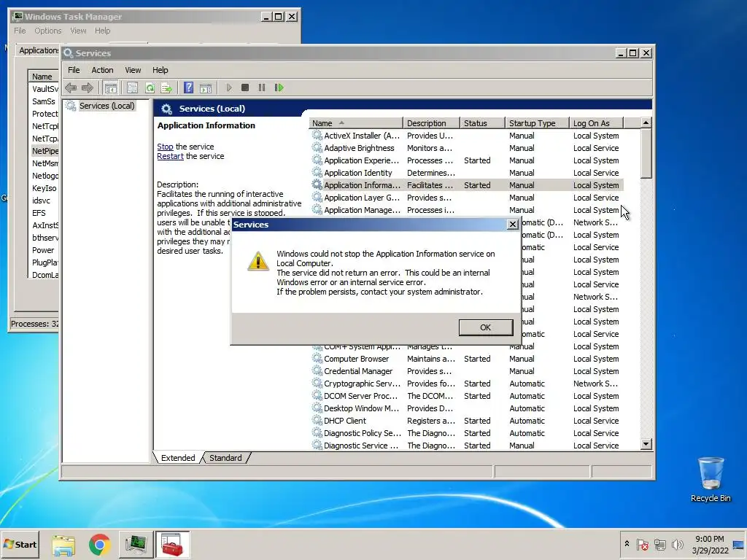This screenshot has height=560, width=747.
Task: Open Properties via the toolbar icon
Action: (x=133, y=87)
